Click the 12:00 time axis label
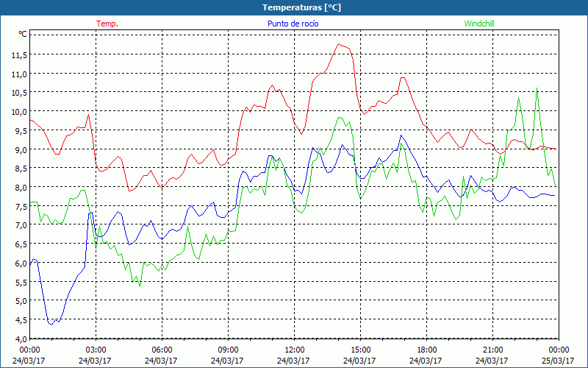This screenshot has height=368, width=588. pyautogui.click(x=295, y=350)
